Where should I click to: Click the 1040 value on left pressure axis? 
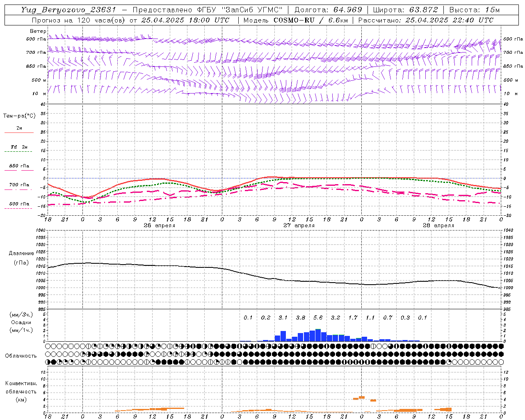tap(41, 230)
